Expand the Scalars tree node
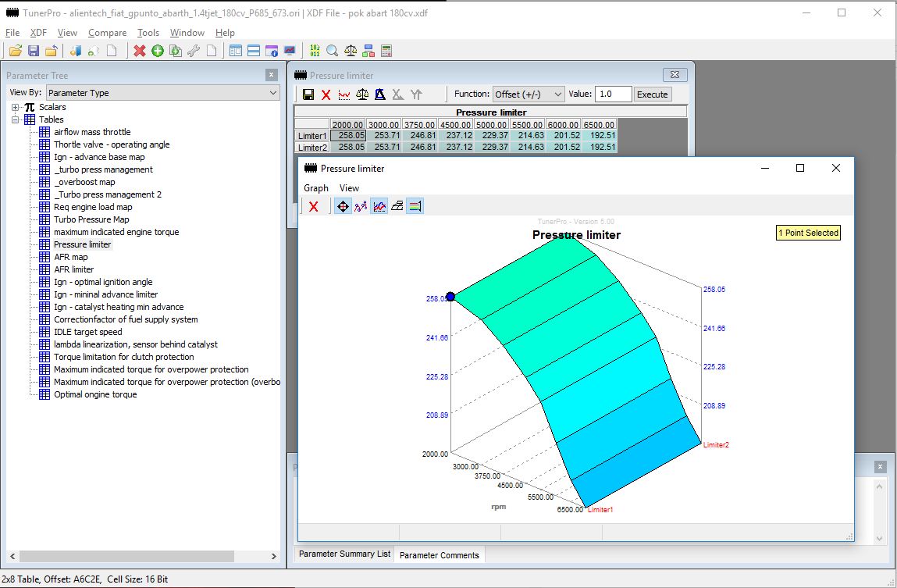Viewport: 897px width, 588px height. (x=16, y=107)
